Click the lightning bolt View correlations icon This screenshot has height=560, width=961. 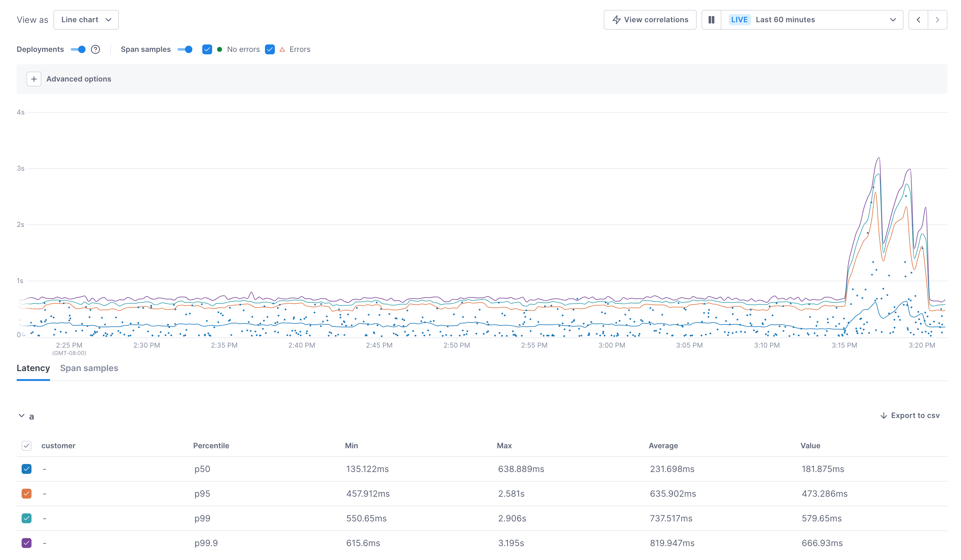(x=616, y=20)
